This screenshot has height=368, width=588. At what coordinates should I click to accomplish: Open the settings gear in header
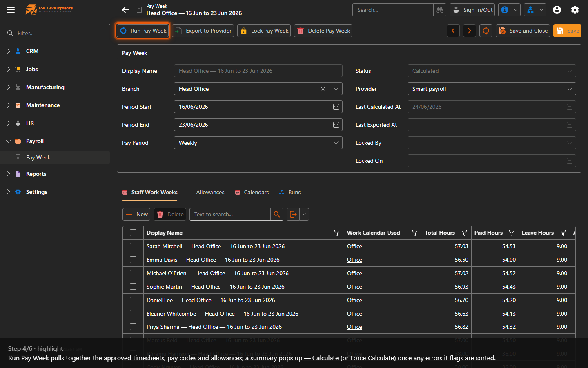(x=575, y=10)
